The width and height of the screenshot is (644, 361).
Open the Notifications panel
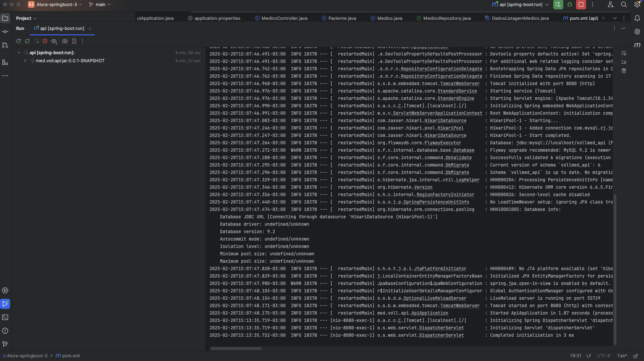point(637,18)
